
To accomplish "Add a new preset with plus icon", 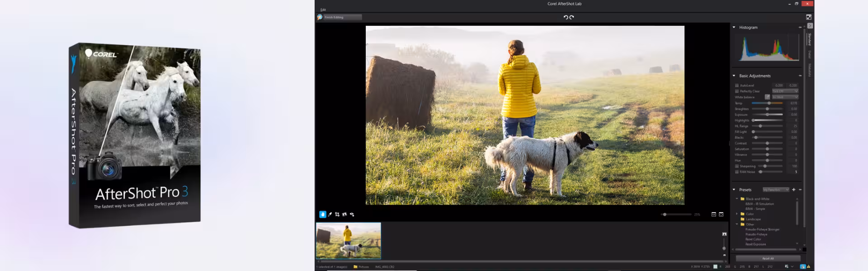I will [x=793, y=190].
